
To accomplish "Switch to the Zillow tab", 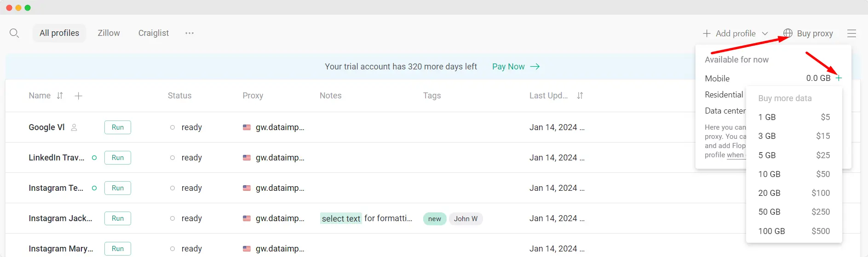I will point(109,33).
